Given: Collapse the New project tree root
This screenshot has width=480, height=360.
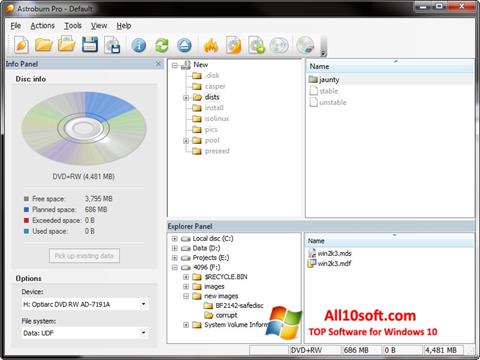Looking at the screenshot, I should click(175, 66).
